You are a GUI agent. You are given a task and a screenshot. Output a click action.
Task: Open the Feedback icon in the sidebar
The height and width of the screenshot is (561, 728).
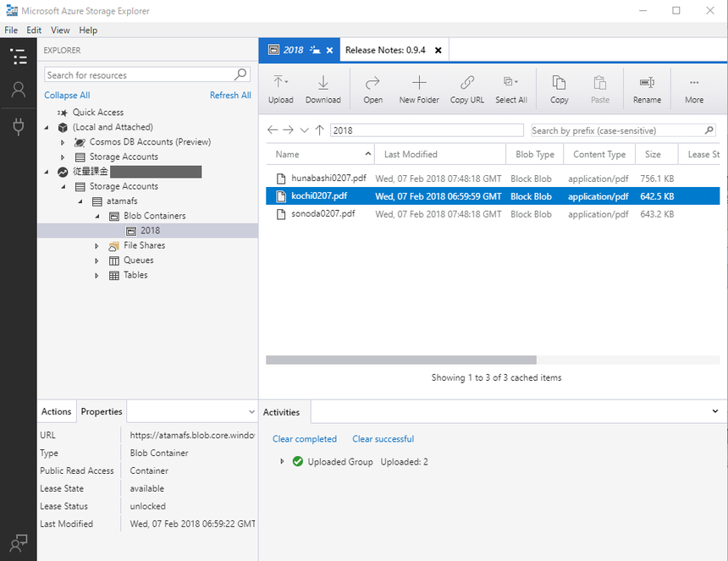19,543
